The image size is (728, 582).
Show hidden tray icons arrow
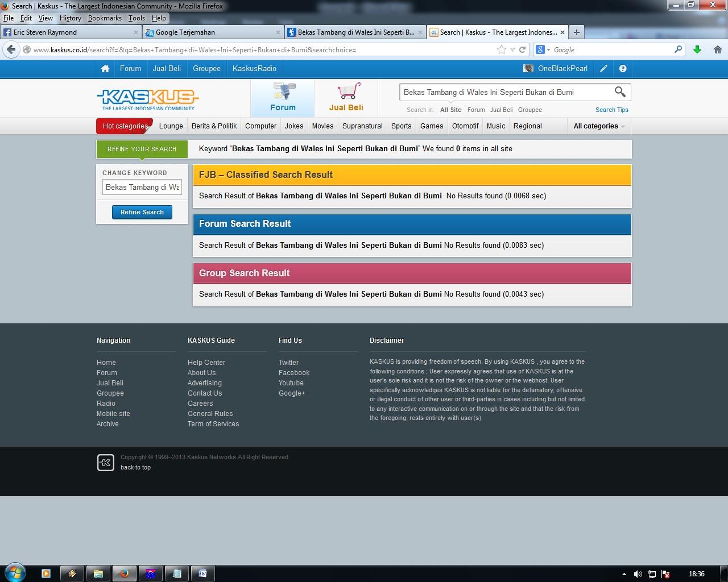click(x=624, y=574)
